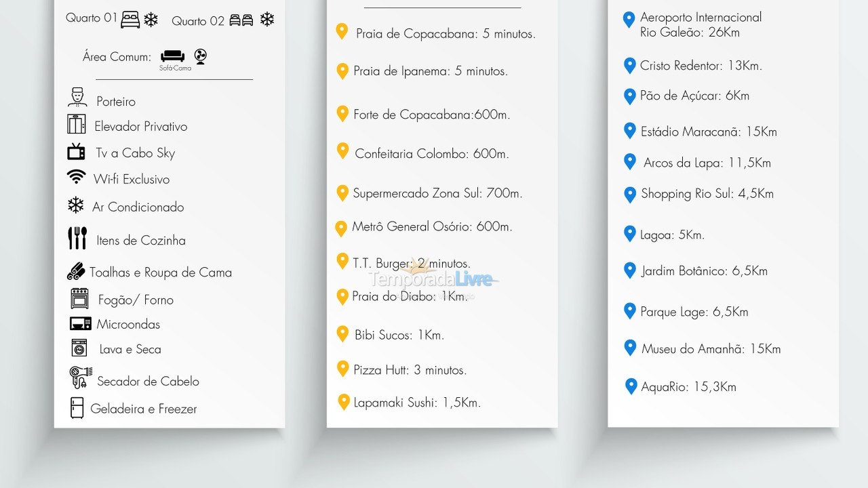Viewport: 868px width, 488px height.
Task: Select the Microondas microwave icon
Action: (80, 323)
